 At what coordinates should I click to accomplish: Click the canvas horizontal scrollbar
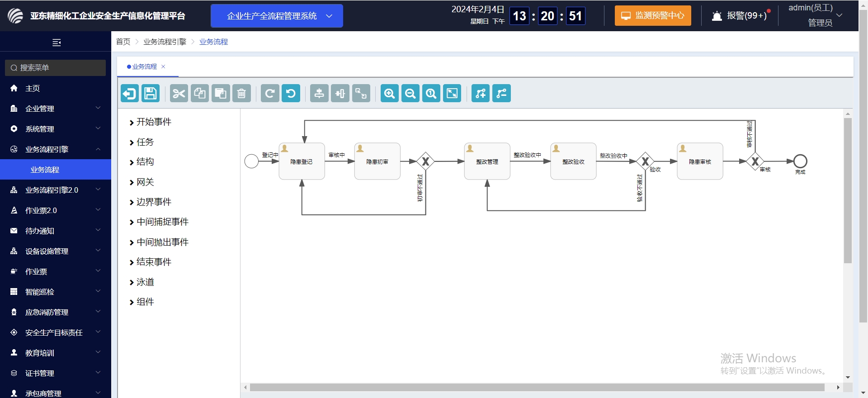tap(537, 388)
